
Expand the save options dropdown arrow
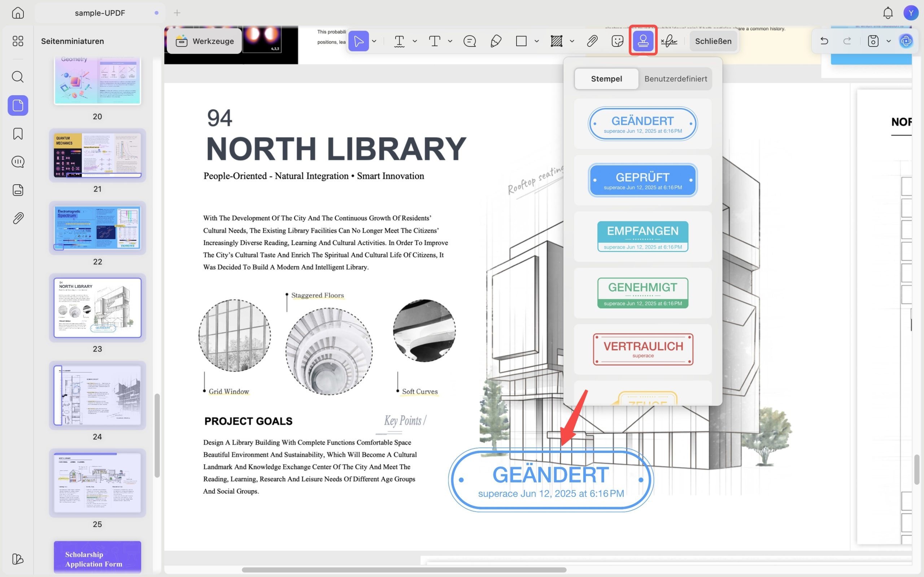pyautogui.click(x=889, y=41)
